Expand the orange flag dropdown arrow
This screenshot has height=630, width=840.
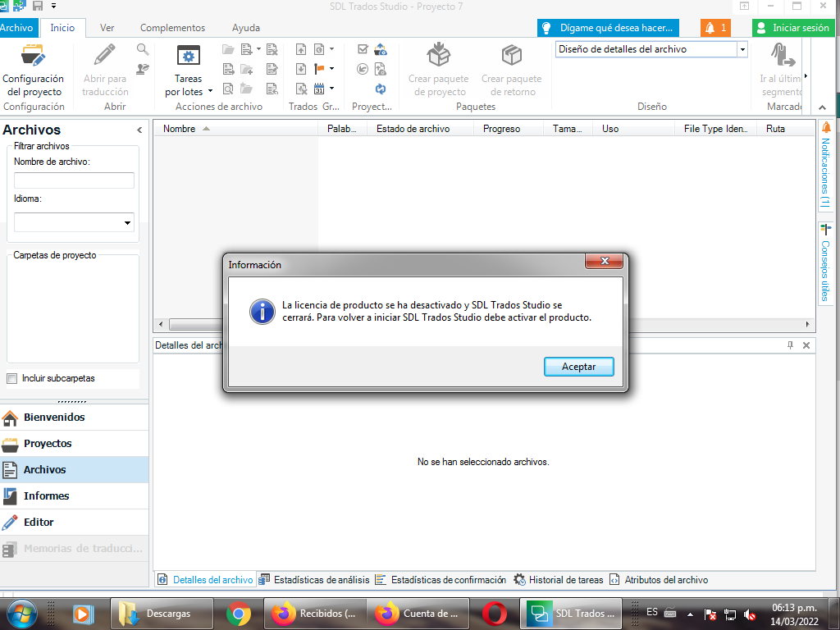click(x=331, y=69)
